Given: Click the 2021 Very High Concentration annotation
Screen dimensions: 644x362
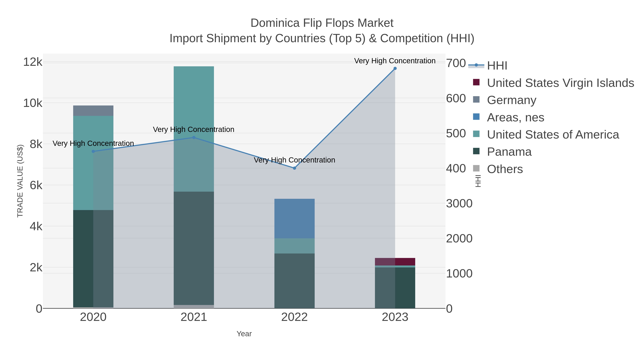Looking at the screenshot, I should [x=194, y=129].
